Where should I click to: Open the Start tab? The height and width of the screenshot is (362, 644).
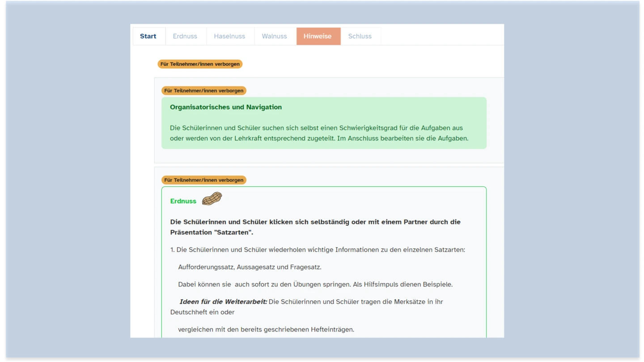tap(148, 36)
